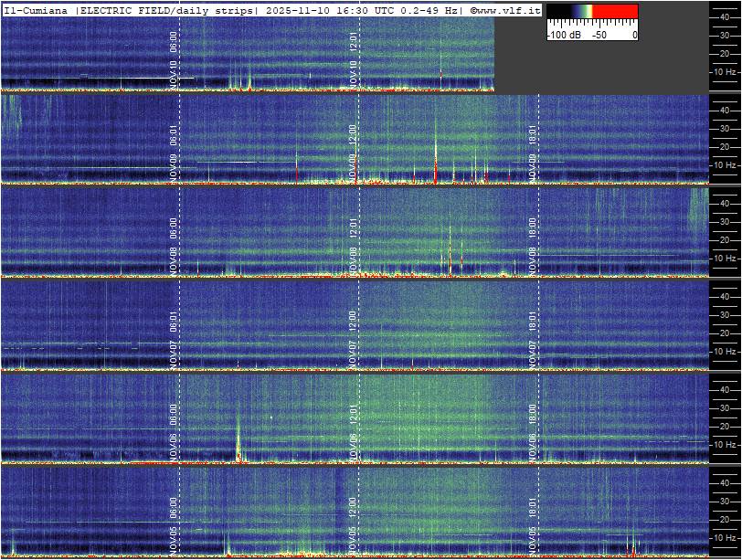Click the 20 Hz axis label on NOV 08 strip
Screen dimensions: 742x560
[x=725, y=240]
